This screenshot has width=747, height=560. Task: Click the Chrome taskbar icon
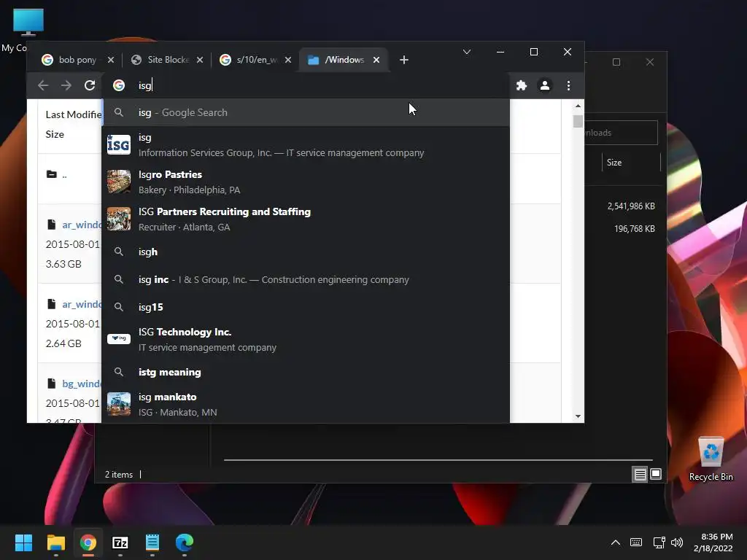pyautogui.click(x=88, y=542)
